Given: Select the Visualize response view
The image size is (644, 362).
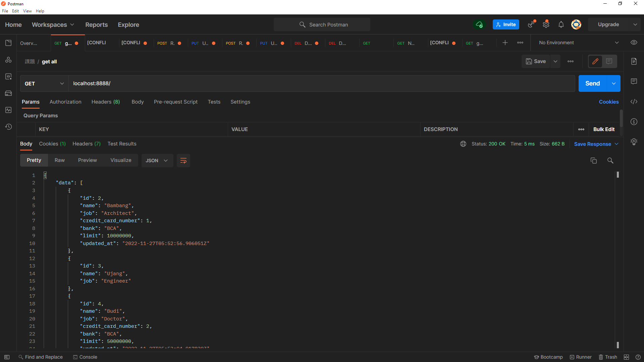Looking at the screenshot, I should click(121, 160).
